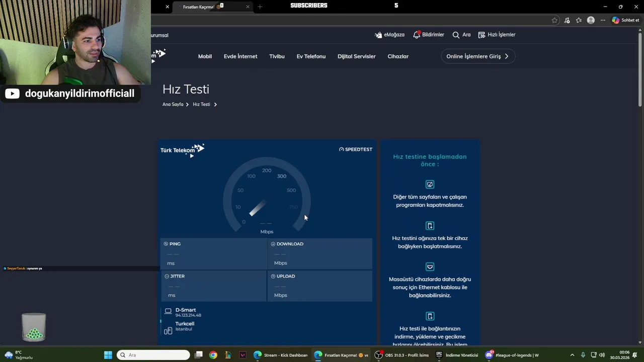
Task: Click the Kurumsal link
Action: point(159,35)
